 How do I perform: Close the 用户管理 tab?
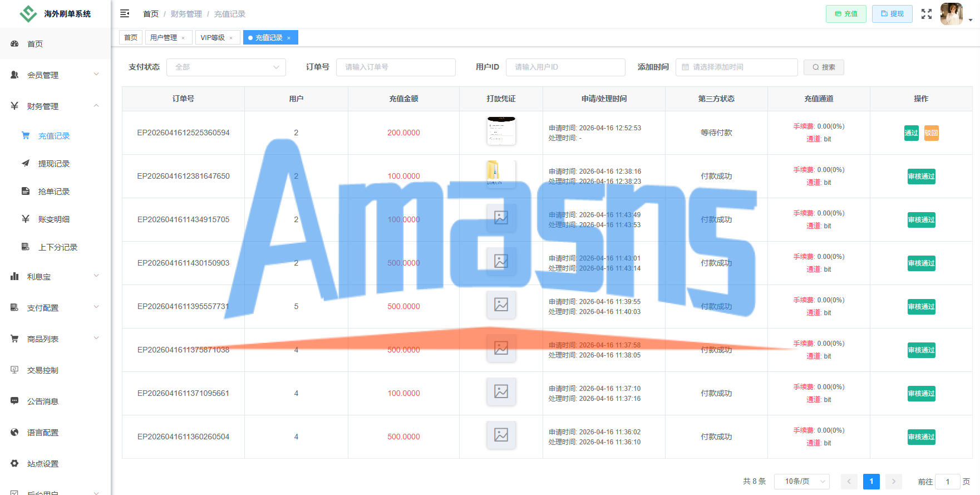point(183,38)
